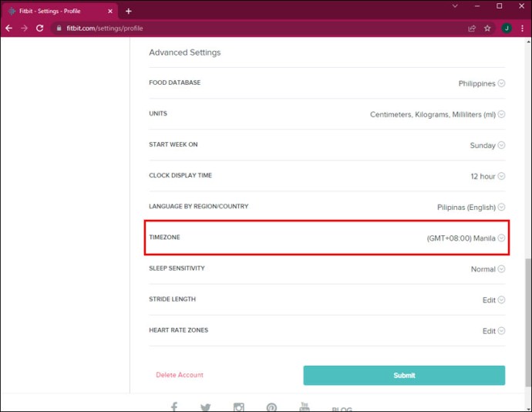
Task: Open tab search chevron in title bar
Action: pos(455,5)
